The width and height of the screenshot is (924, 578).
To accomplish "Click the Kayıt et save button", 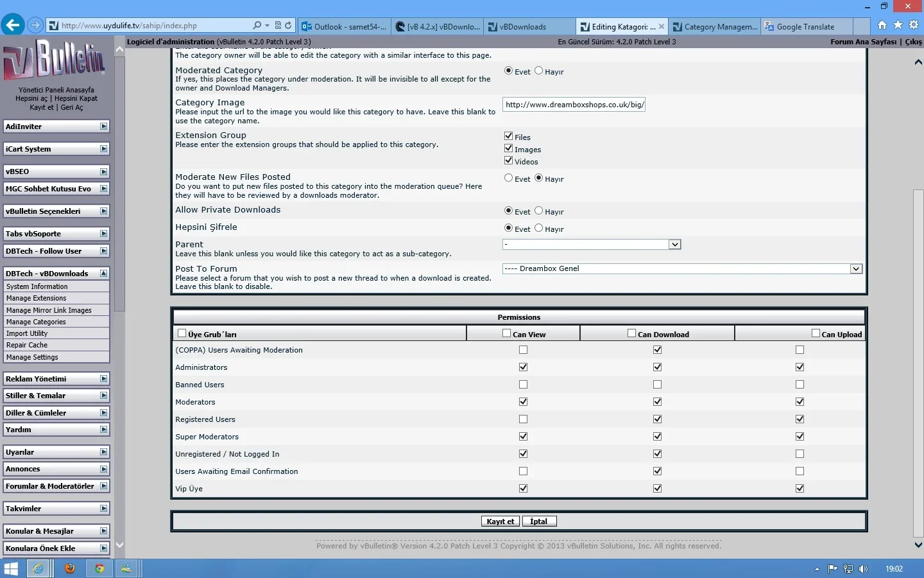I will pos(501,521).
